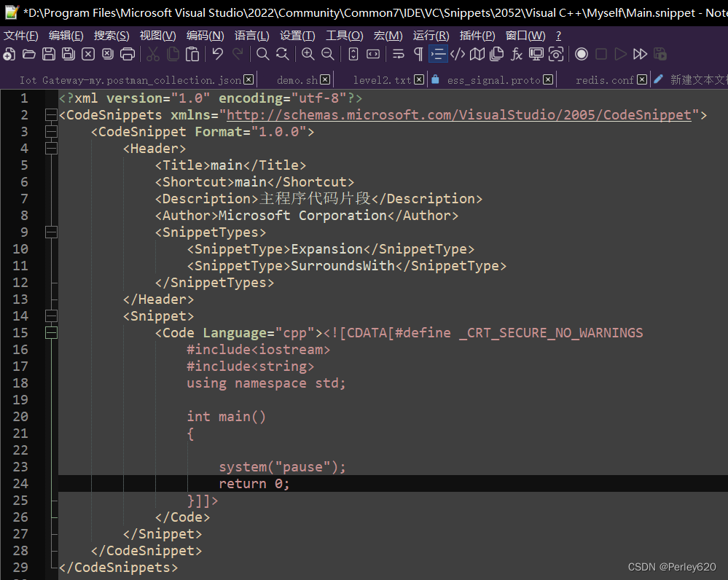Toggle word wrap
This screenshot has width=728, height=580.
(399, 55)
